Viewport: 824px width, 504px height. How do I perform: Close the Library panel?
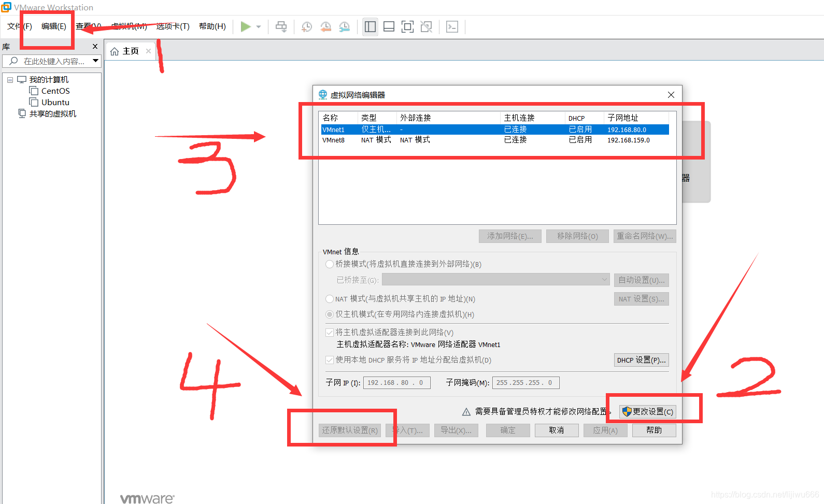[x=95, y=47]
